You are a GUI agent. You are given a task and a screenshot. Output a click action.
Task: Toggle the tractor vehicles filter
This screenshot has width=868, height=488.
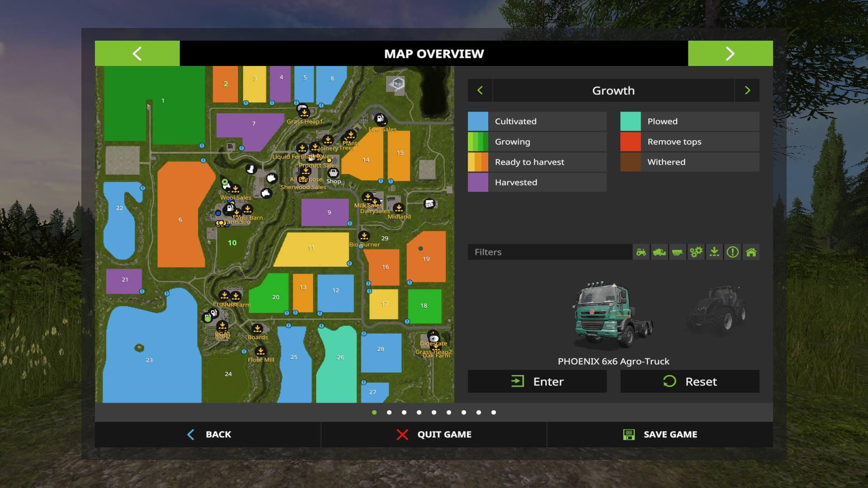[x=641, y=252]
